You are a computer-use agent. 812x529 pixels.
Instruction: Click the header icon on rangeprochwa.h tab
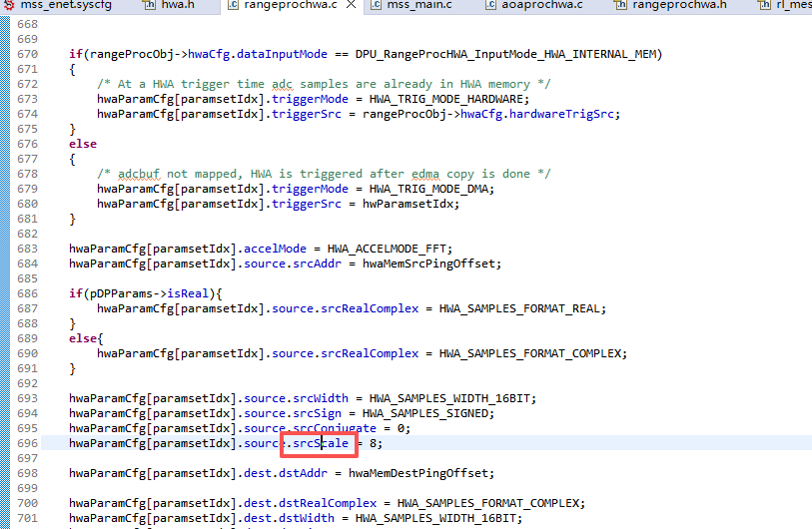pyautogui.click(x=620, y=5)
